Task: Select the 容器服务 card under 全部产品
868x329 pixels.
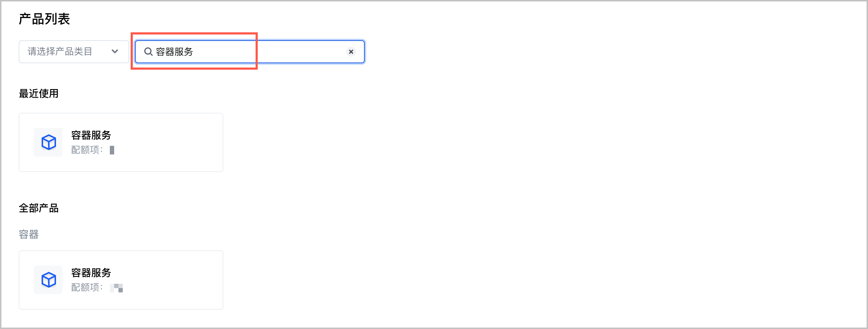Action: point(162,280)
